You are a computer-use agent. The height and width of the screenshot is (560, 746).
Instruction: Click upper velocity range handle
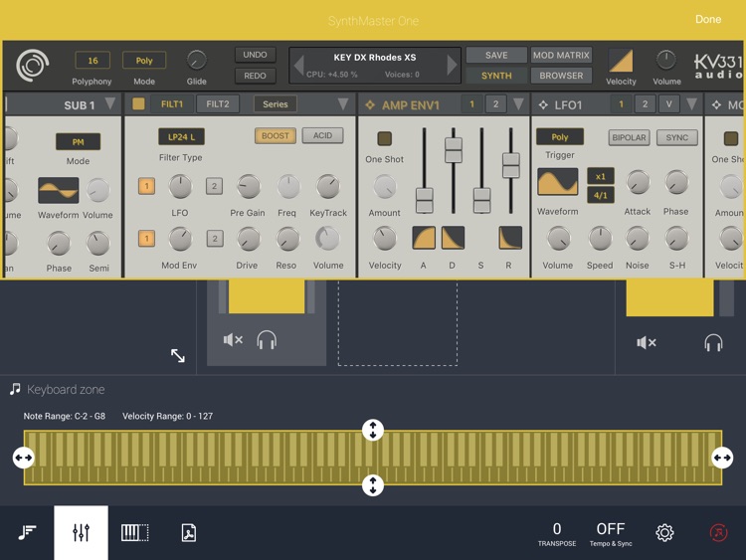373,430
